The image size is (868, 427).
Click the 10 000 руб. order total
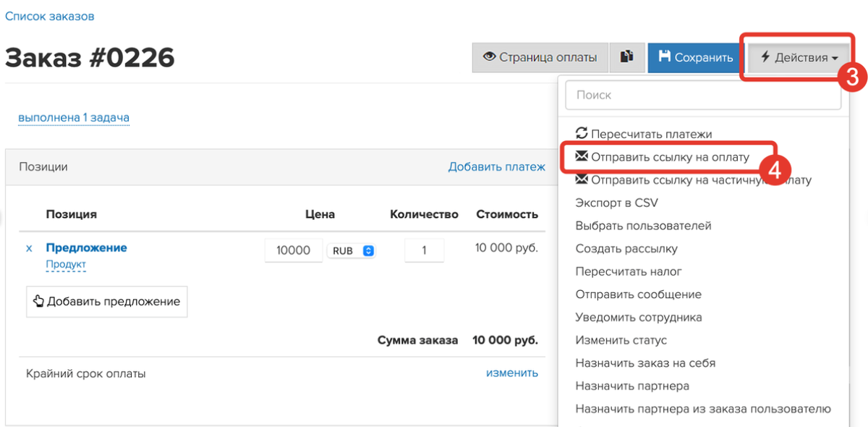tap(505, 340)
